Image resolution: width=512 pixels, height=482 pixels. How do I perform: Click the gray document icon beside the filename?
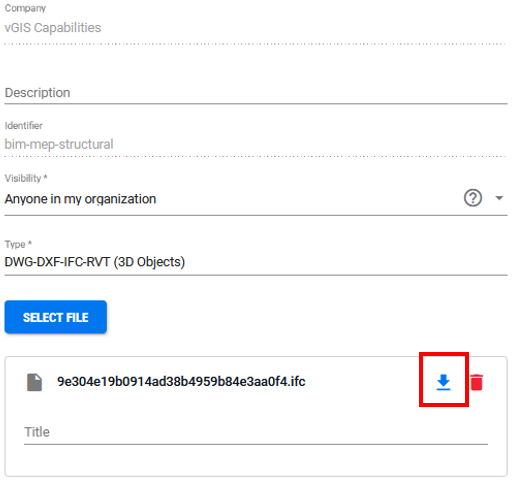[34, 382]
